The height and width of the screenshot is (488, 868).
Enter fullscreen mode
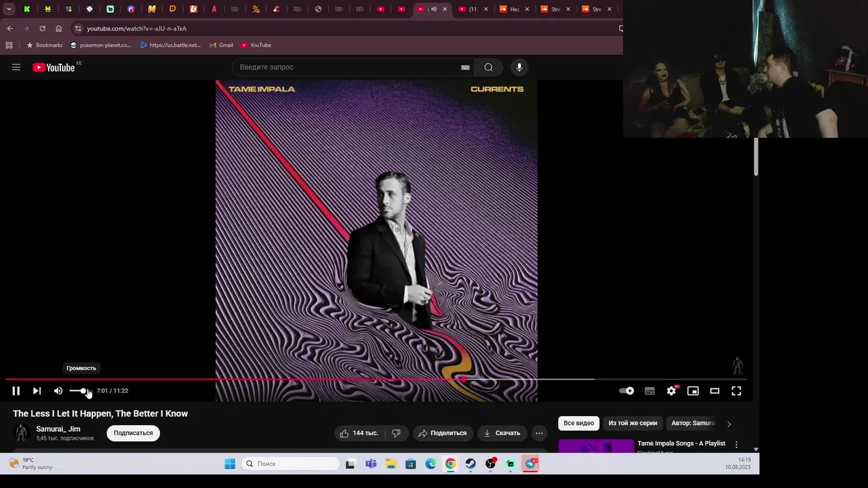click(736, 391)
